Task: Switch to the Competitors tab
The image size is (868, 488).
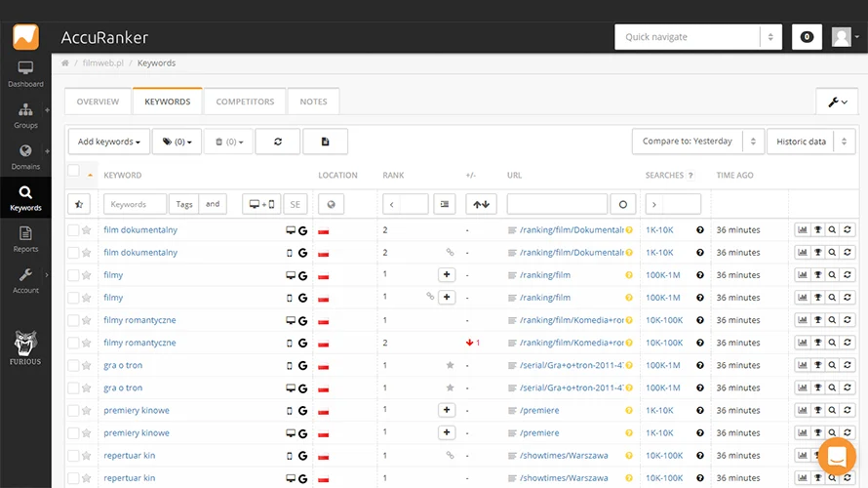Action: 245,102
